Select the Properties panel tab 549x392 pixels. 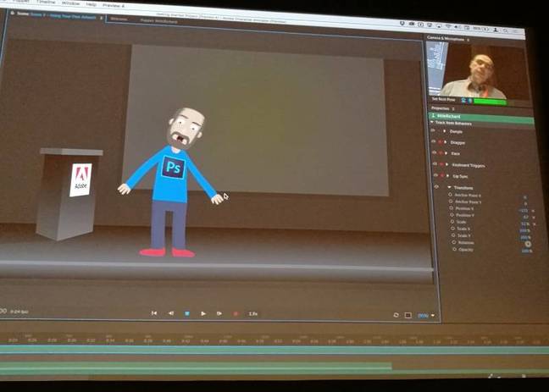click(441, 108)
